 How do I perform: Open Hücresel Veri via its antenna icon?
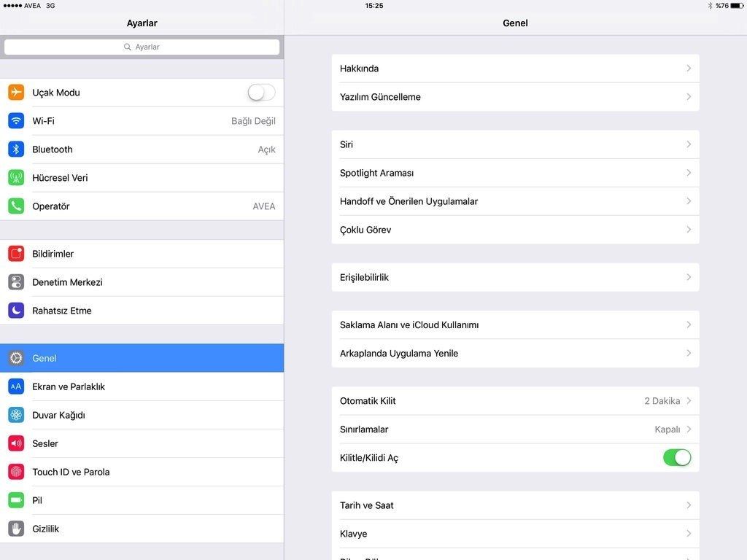pos(16,178)
